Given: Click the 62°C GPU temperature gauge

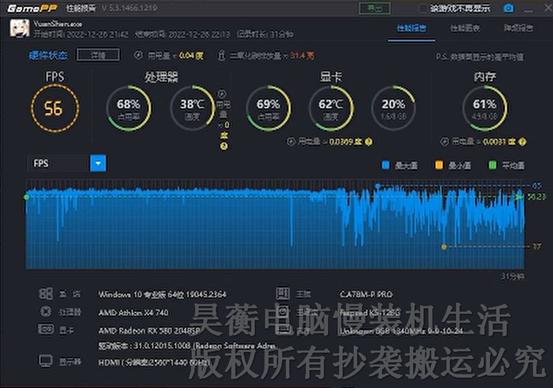Looking at the screenshot, I should 330,108.
